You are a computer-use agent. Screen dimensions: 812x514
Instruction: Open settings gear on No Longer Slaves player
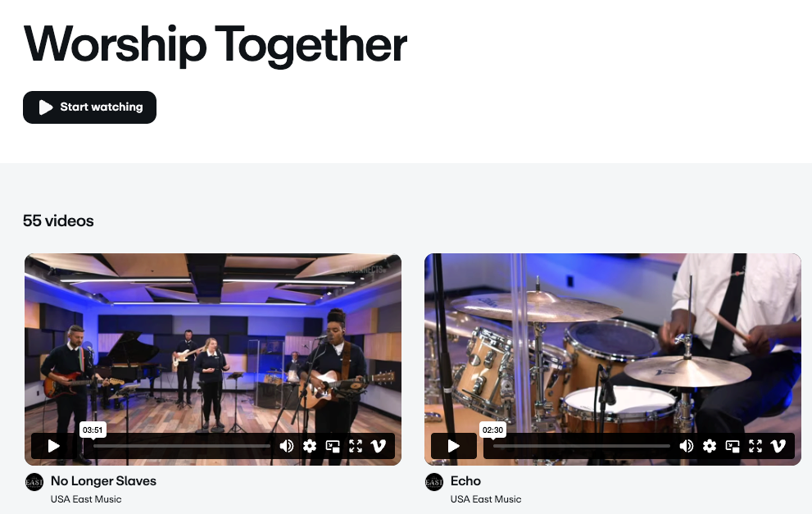[x=310, y=446]
